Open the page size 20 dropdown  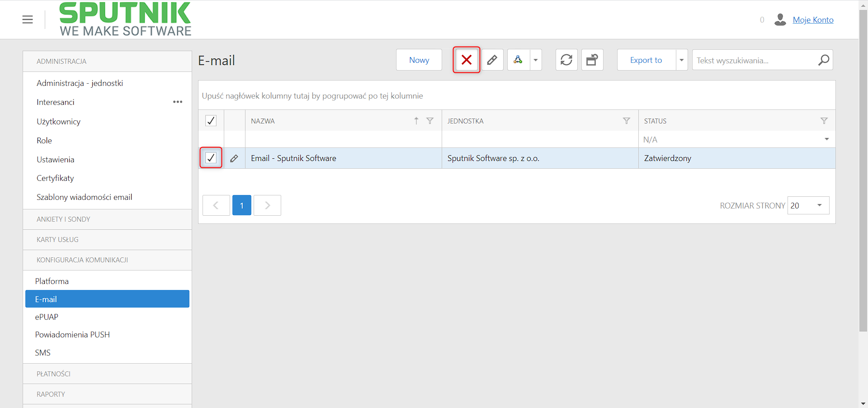pyautogui.click(x=808, y=205)
